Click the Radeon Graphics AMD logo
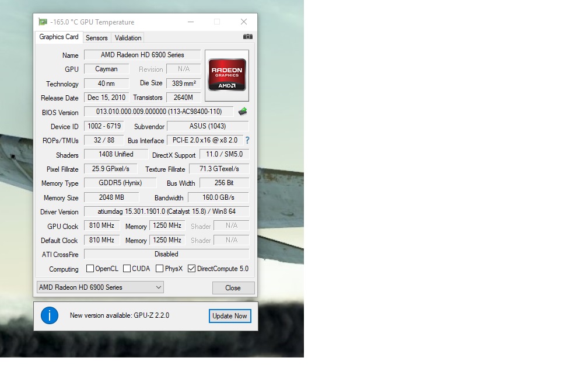The width and height of the screenshot is (588, 368). 227,75
